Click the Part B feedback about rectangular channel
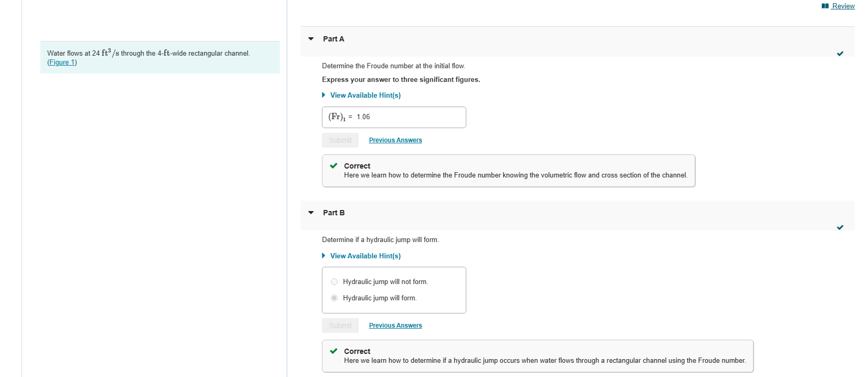The height and width of the screenshot is (377, 868). click(545, 361)
